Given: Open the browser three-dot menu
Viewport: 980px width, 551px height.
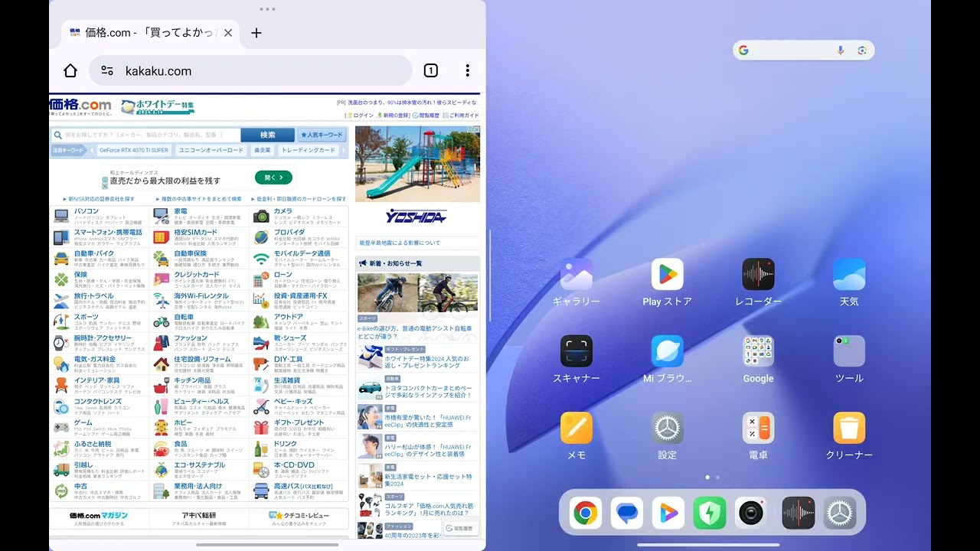Looking at the screenshot, I should coord(467,70).
